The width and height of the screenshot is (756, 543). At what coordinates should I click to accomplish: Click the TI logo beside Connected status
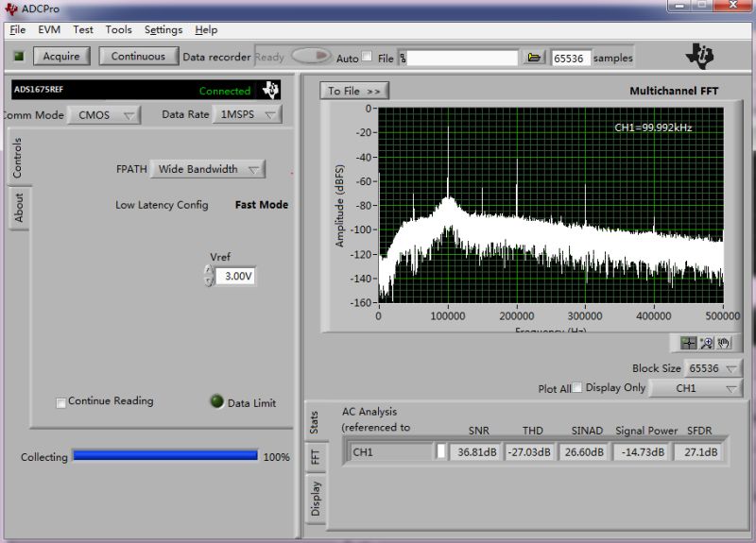point(270,91)
